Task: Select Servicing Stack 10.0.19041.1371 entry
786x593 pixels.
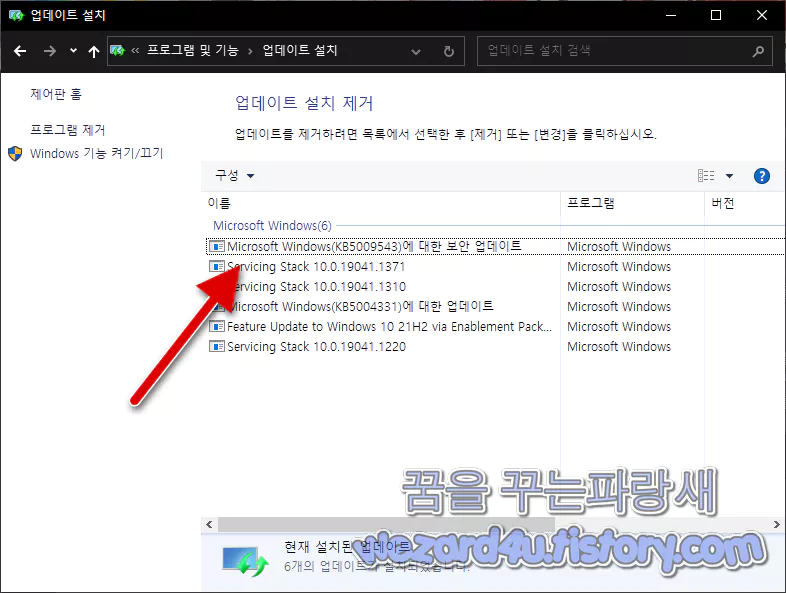Action: (316, 267)
